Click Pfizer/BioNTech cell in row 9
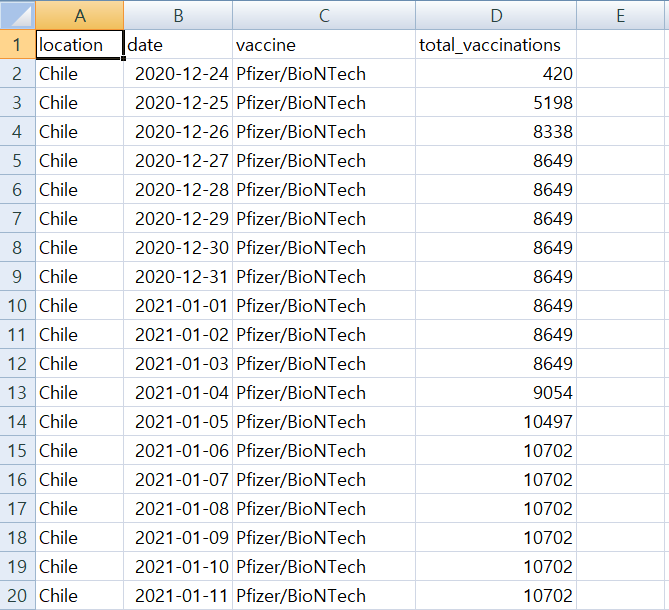Screen dimensions: 669x610 point(324,276)
